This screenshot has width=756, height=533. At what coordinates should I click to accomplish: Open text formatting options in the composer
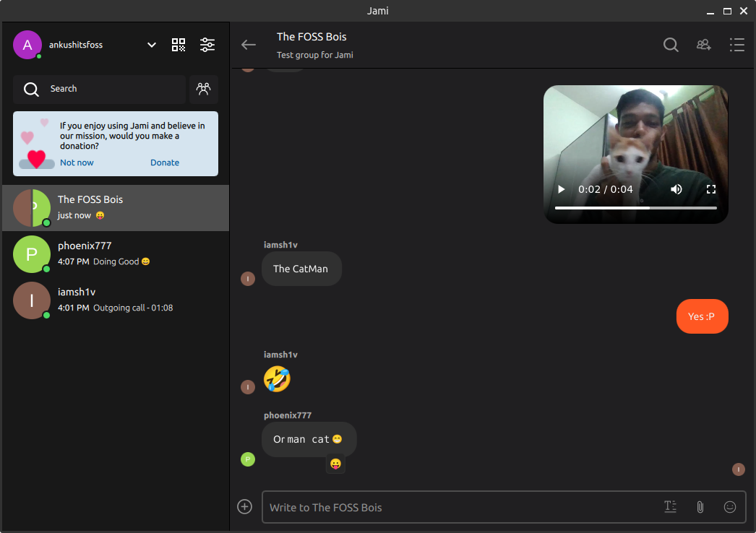pos(671,507)
